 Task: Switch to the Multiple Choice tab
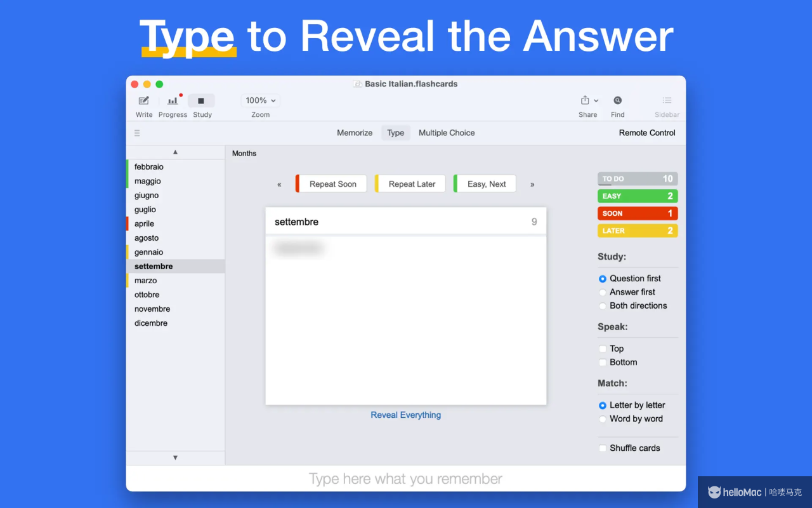pyautogui.click(x=447, y=133)
